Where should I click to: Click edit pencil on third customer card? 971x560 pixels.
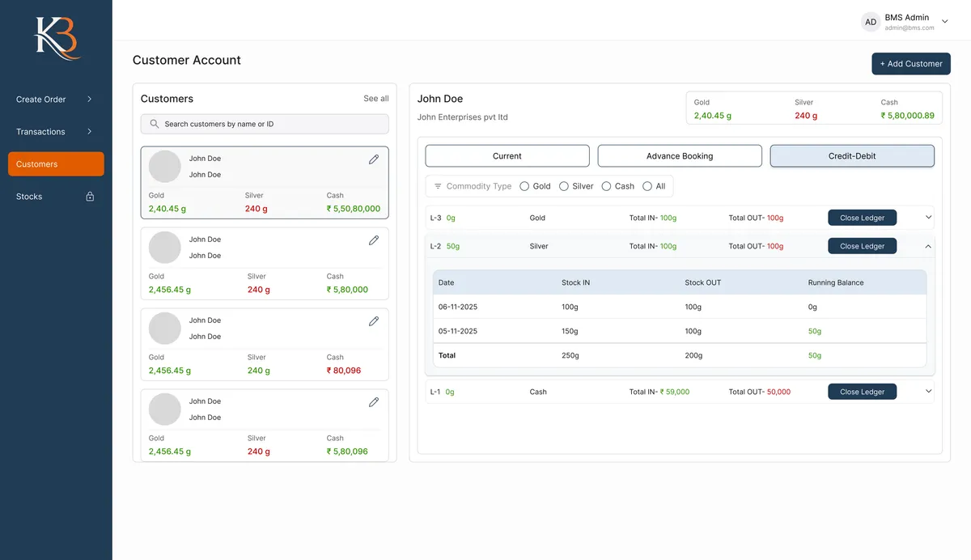[x=374, y=321]
